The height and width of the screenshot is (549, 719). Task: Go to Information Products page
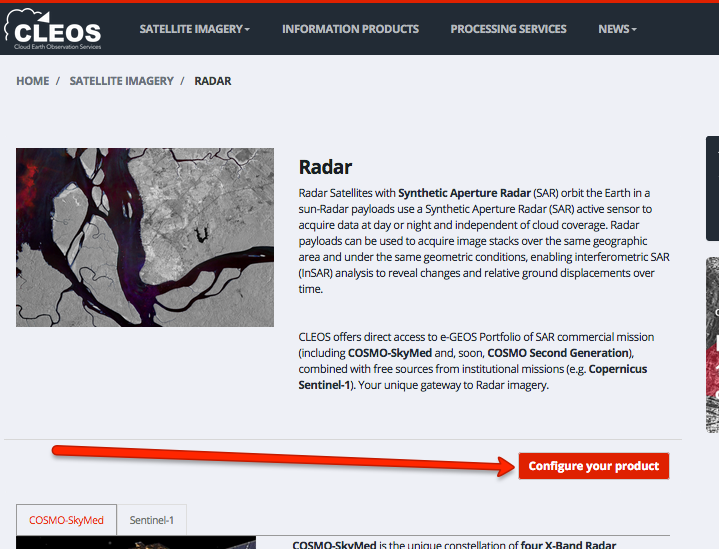coord(350,29)
